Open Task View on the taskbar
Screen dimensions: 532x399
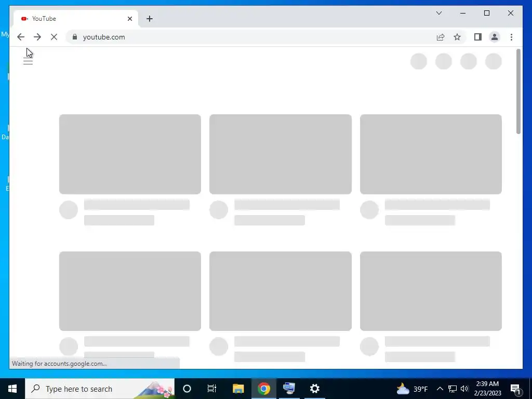212,389
